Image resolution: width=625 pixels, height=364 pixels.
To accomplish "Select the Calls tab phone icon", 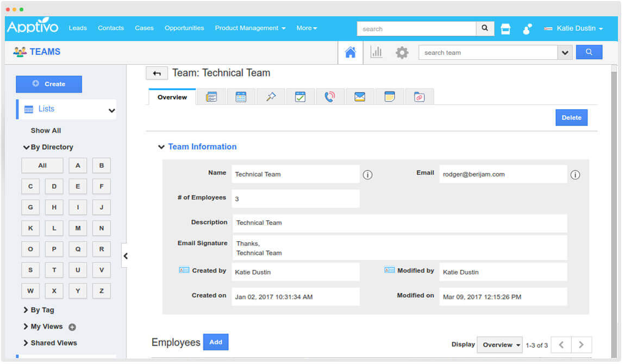I will 330,96.
